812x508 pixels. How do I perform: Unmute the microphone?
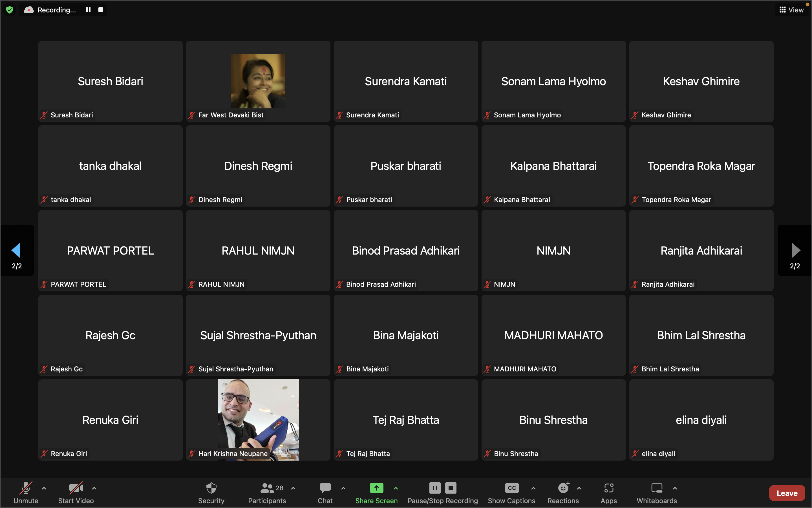tap(26, 492)
